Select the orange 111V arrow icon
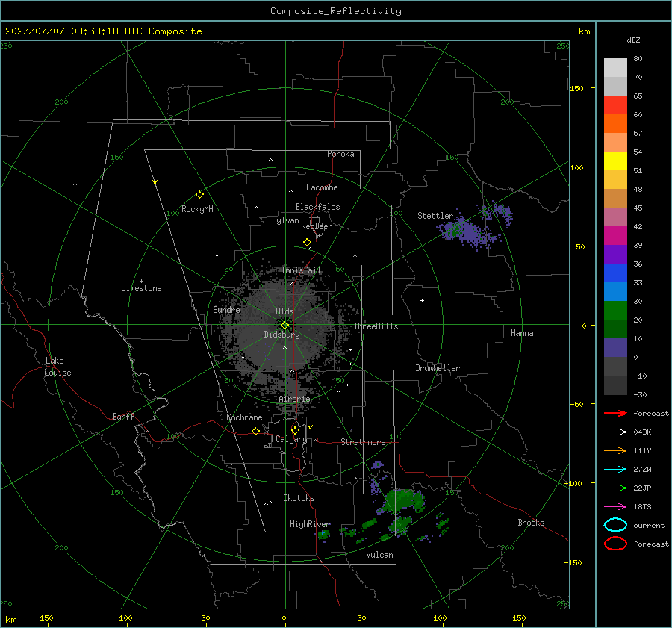 click(615, 450)
